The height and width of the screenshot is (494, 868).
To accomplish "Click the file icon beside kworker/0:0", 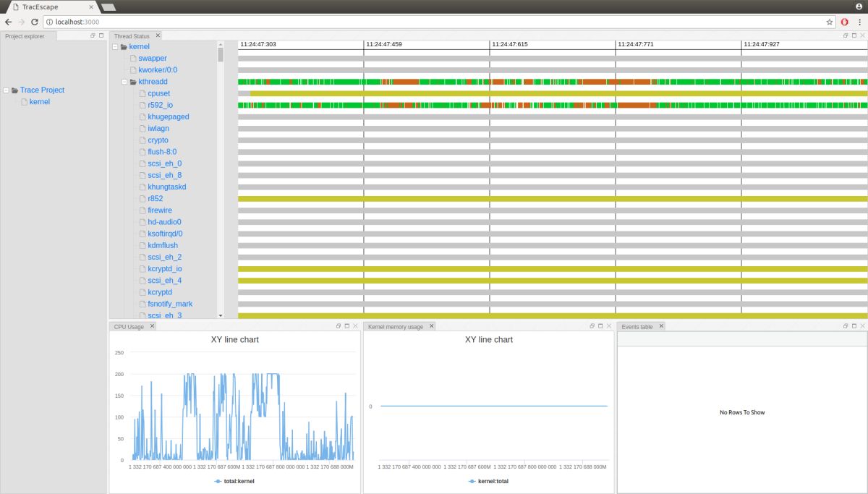I will click(133, 70).
